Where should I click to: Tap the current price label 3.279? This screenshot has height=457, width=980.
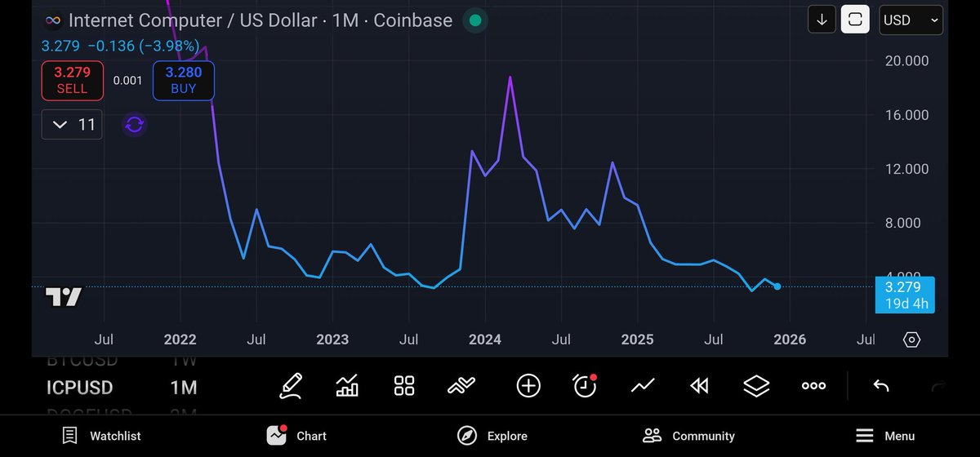click(904, 295)
